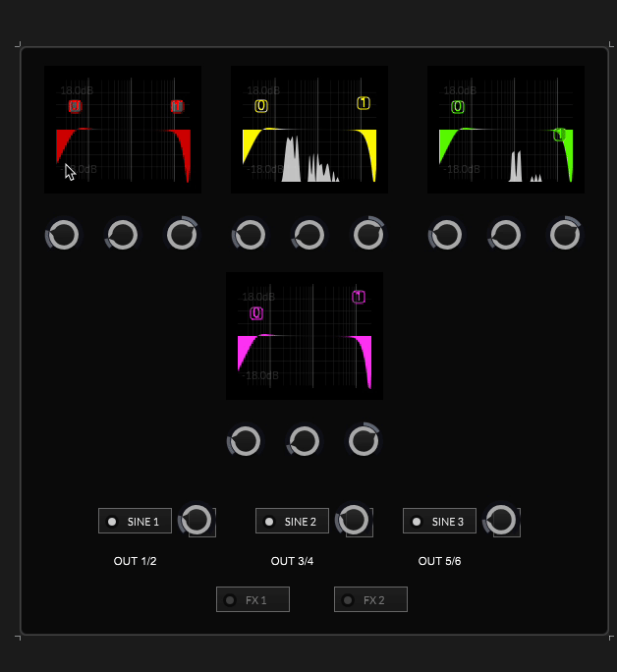
Task: Click the knob beside SINE 3
Action: pyautogui.click(x=501, y=520)
